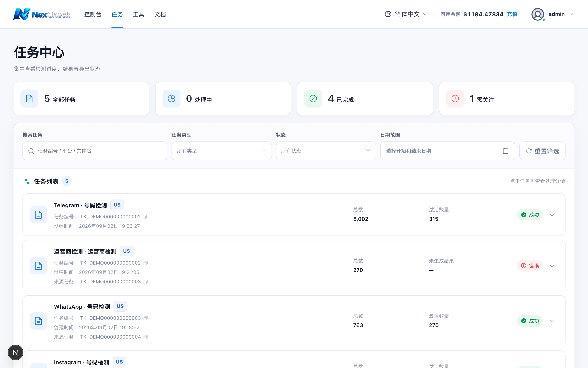Click the 4 已完成 summary card
Viewport: 588px width, 368px height.
[x=365, y=99]
